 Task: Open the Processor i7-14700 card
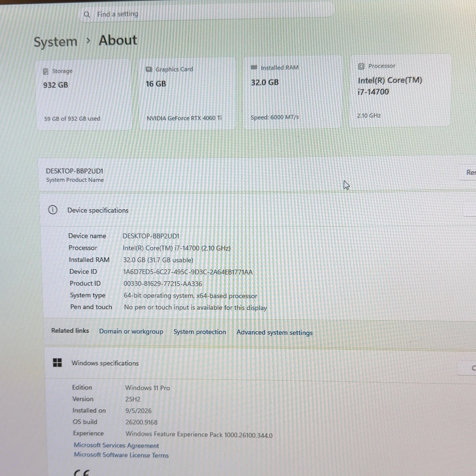click(400, 90)
